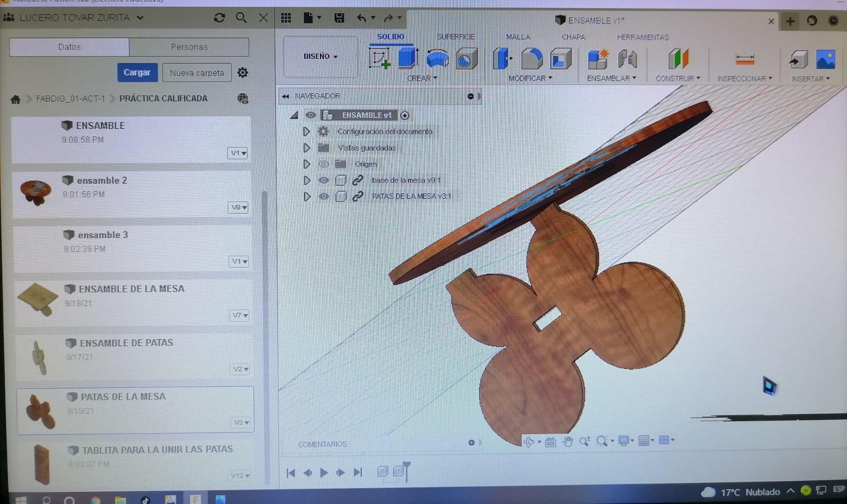Click the Cargar button
Image resolution: width=847 pixels, height=504 pixels.
coord(137,73)
